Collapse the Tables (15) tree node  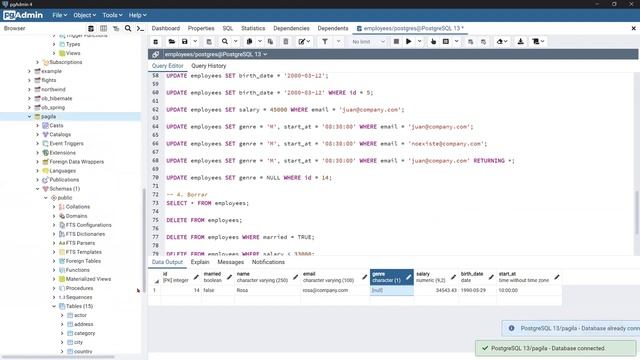coord(54,306)
